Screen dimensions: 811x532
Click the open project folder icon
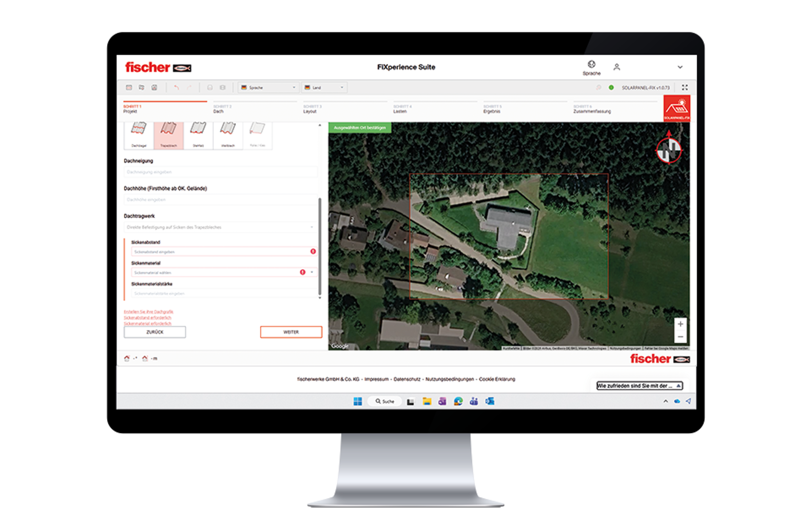point(142,88)
